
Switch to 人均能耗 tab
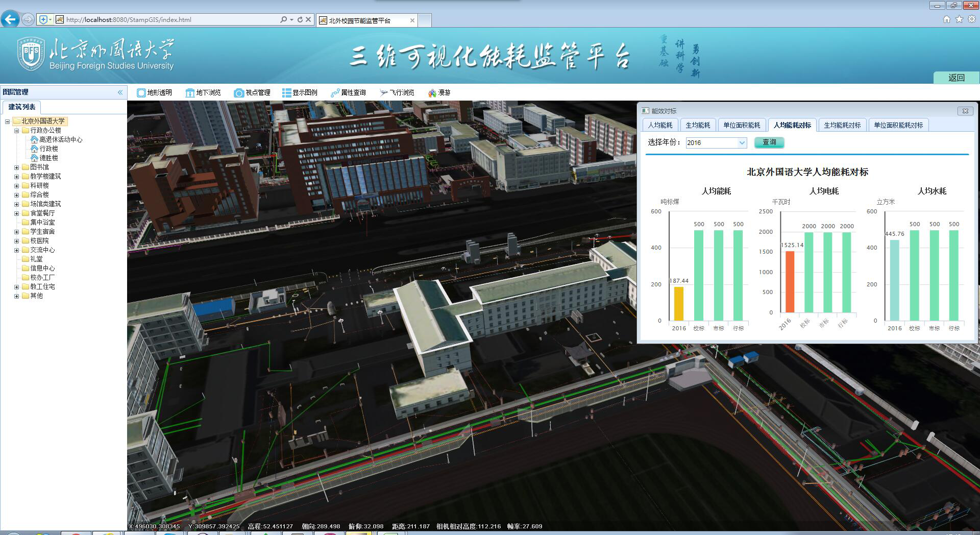click(660, 125)
